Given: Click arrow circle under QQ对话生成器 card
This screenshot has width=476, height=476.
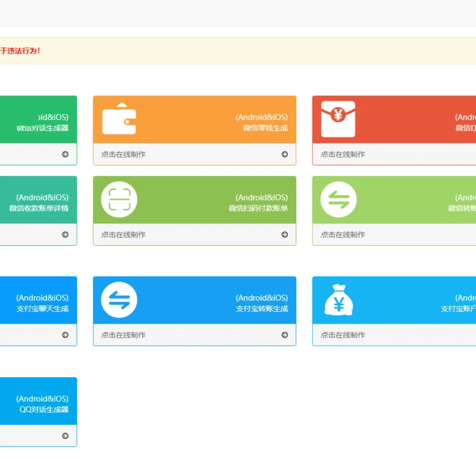Looking at the screenshot, I should (65, 436).
